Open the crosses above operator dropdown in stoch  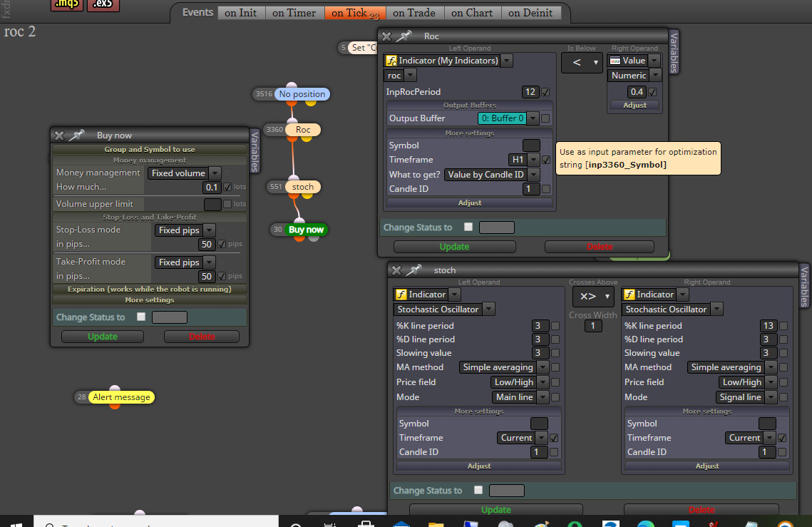[x=593, y=297]
